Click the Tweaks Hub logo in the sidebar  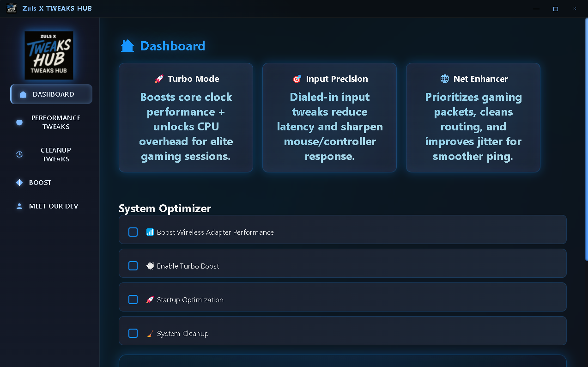click(x=49, y=55)
